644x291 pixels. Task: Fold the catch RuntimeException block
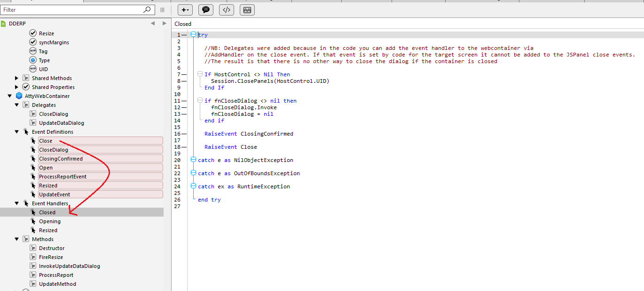193,186
